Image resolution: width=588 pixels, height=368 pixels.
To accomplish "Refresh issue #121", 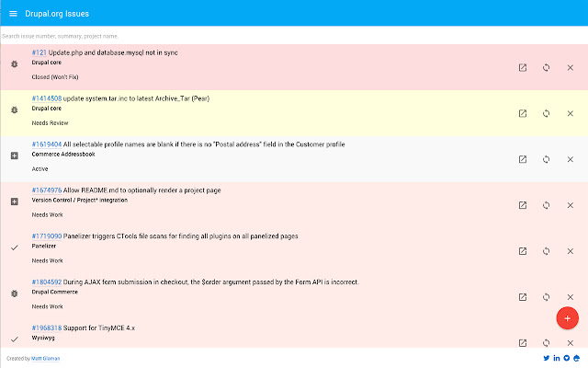I will pos(546,67).
